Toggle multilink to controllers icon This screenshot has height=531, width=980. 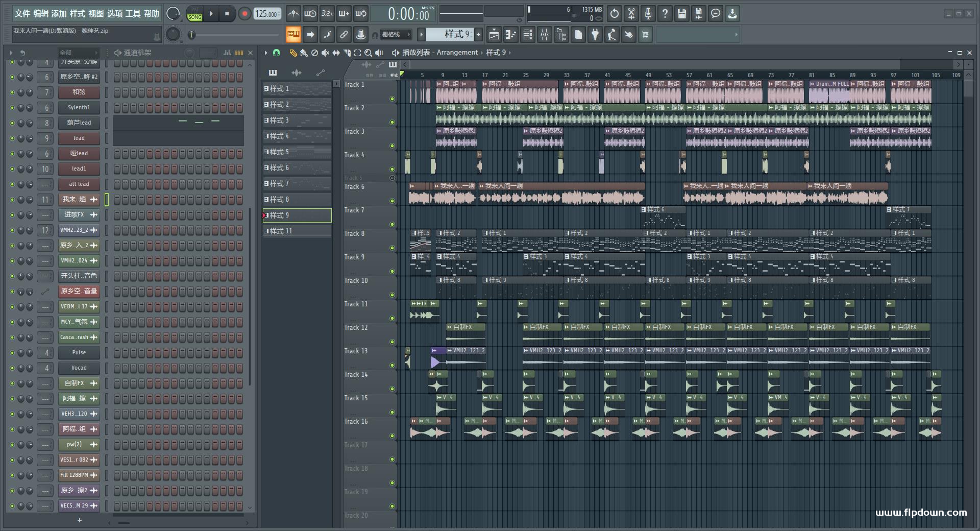pos(344,35)
